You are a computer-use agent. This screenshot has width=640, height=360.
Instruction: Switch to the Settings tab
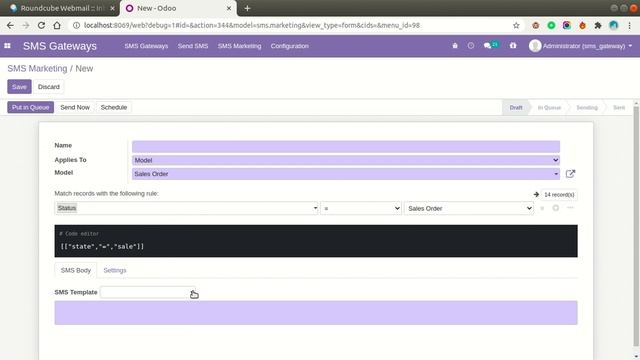[115, 270]
